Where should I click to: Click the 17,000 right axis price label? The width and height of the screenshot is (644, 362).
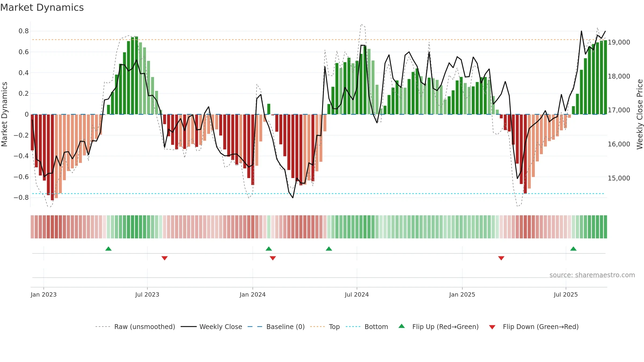pos(619,110)
